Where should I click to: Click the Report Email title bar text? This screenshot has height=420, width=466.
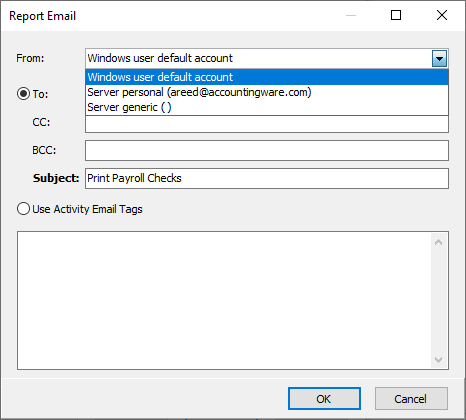pyautogui.click(x=43, y=16)
